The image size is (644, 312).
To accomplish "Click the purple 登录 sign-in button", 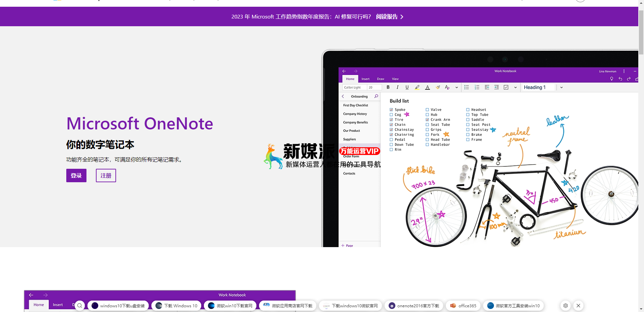I will 76,175.
